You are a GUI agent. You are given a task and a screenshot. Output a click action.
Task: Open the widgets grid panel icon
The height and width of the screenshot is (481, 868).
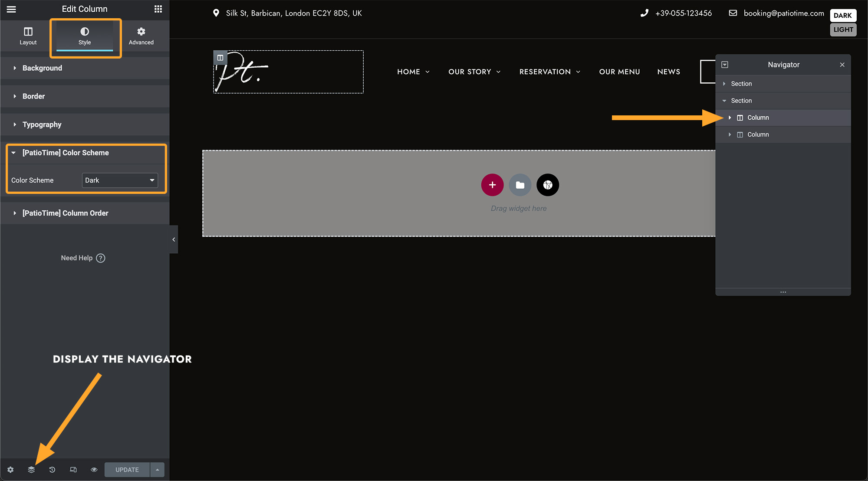[x=158, y=9]
